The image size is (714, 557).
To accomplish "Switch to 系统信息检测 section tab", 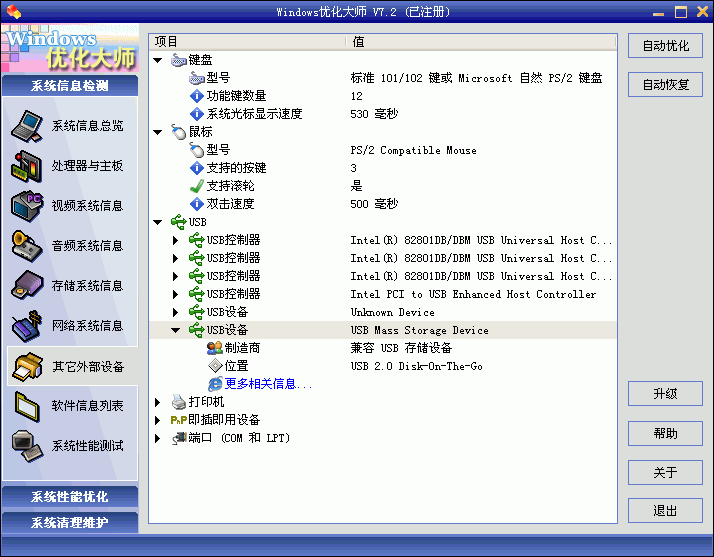I will coord(70,86).
